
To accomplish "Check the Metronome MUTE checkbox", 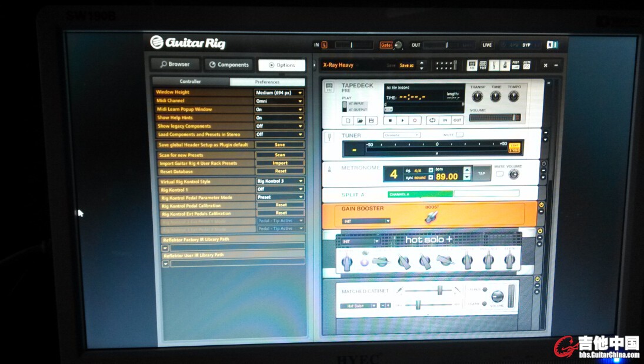I will 499,174.
